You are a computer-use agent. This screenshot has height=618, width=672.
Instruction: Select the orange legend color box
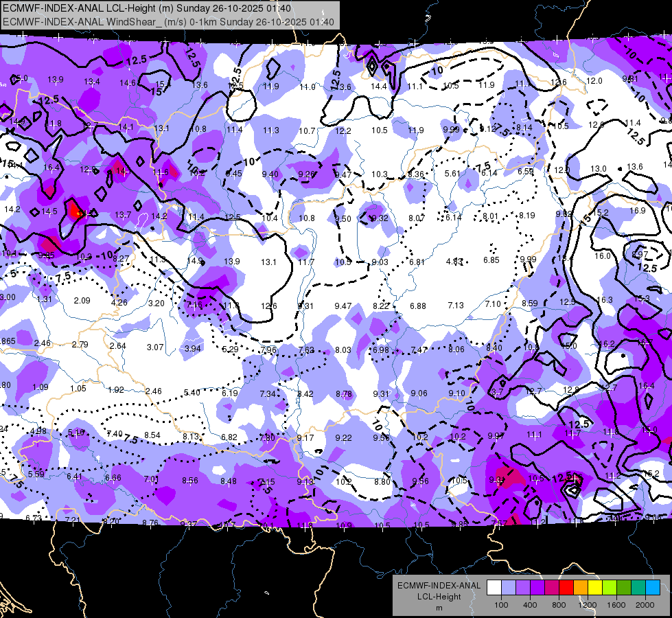pyautogui.click(x=581, y=587)
